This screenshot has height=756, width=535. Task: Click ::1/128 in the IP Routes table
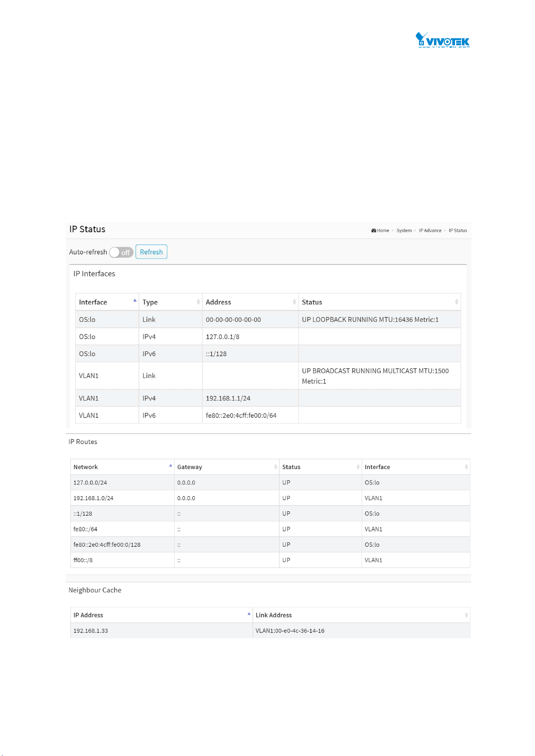pos(82,514)
